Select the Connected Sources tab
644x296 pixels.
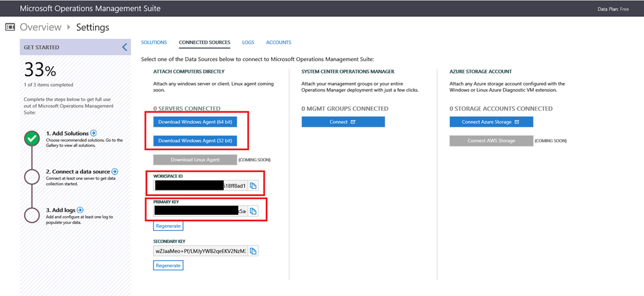pos(204,43)
